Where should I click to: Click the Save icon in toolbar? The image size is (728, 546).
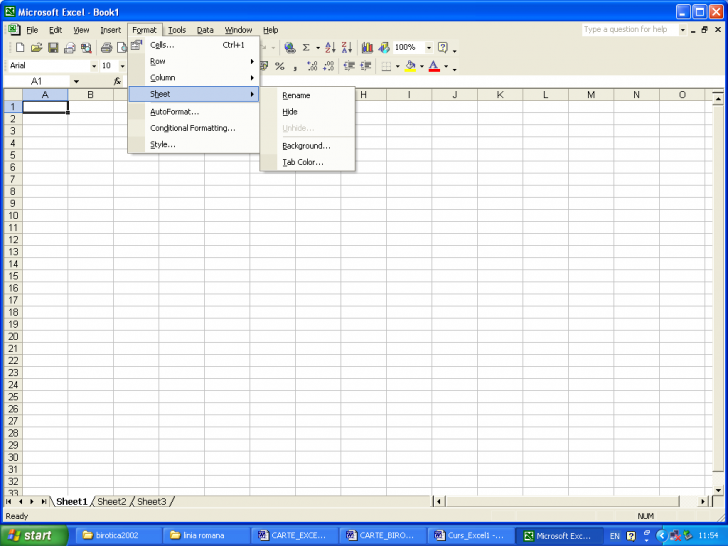(x=53, y=48)
